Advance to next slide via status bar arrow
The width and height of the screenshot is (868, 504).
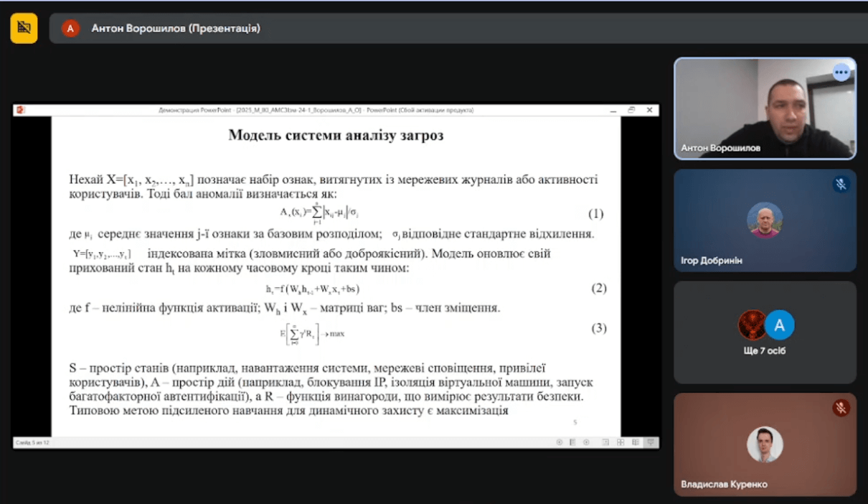586,442
